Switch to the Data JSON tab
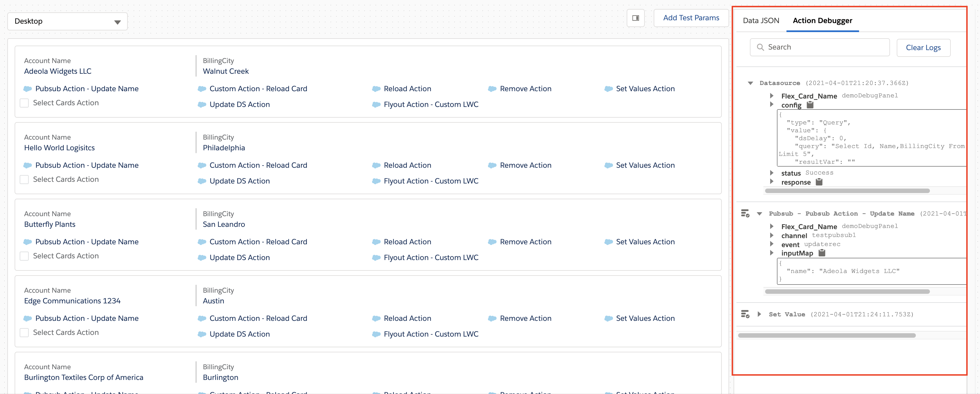This screenshot has height=394, width=980. tap(761, 21)
